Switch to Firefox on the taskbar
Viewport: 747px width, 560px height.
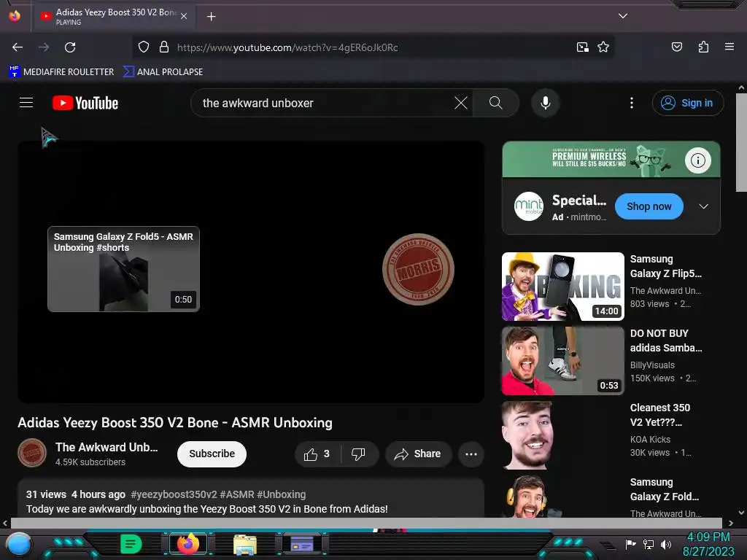pyautogui.click(x=187, y=544)
